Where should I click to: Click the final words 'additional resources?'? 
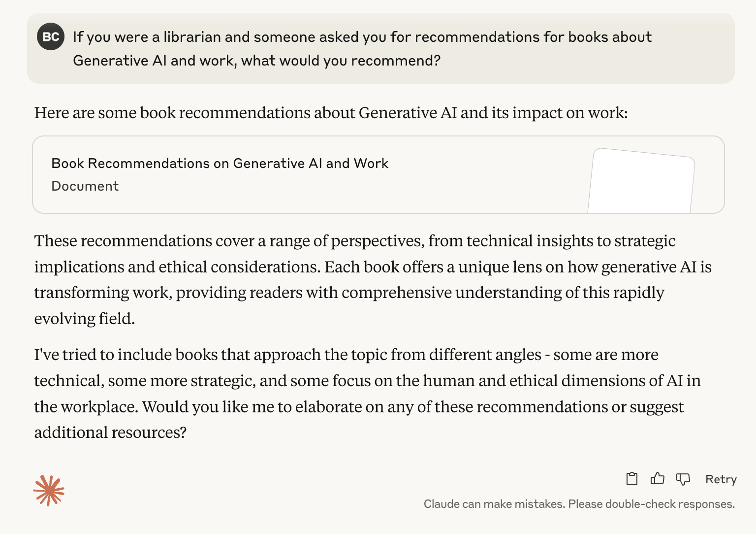tap(110, 433)
